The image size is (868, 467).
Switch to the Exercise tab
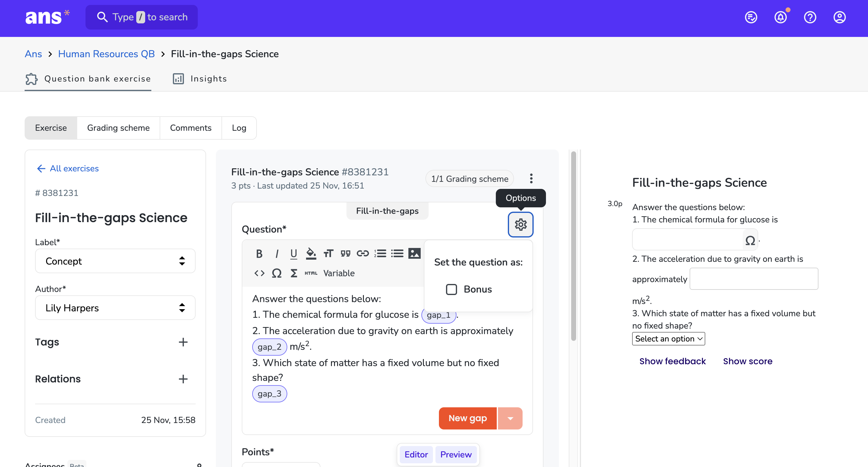51,128
